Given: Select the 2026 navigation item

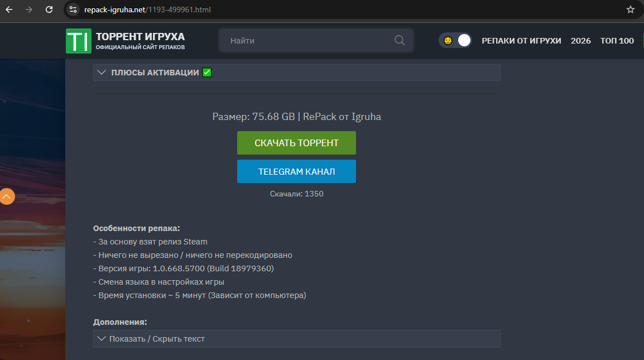Looking at the screenshot, I should 580,41.
